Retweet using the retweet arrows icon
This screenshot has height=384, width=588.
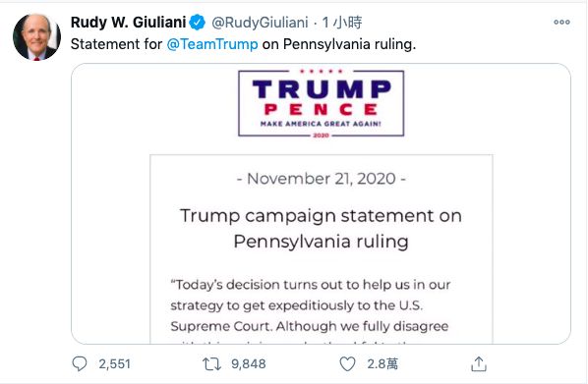[211, 363]
